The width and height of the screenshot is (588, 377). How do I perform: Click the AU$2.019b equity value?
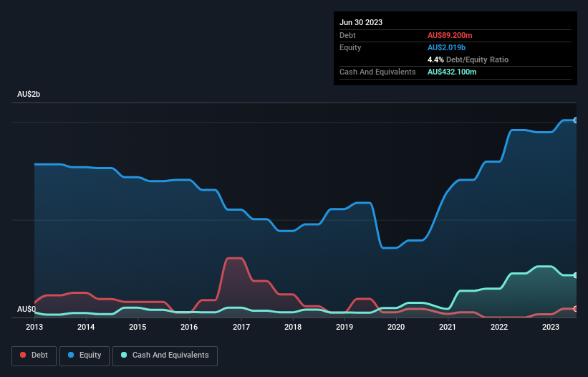click(x=446, y=47)
